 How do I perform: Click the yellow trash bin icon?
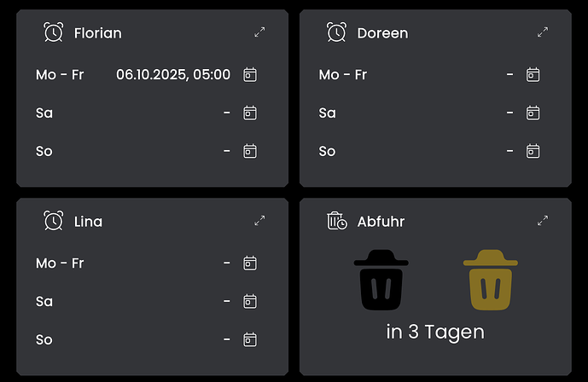click(x=491, y=280)
